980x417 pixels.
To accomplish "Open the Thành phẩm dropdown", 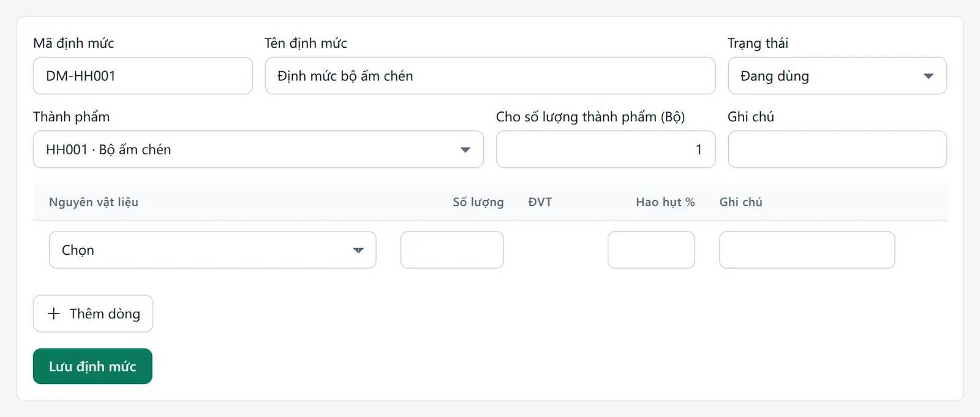I will click(258, 149).
